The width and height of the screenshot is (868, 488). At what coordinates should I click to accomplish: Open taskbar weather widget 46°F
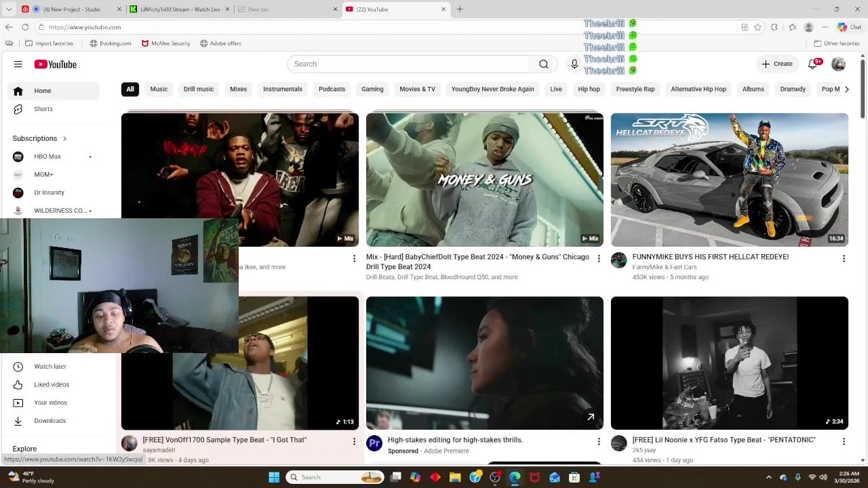[31, 477]
